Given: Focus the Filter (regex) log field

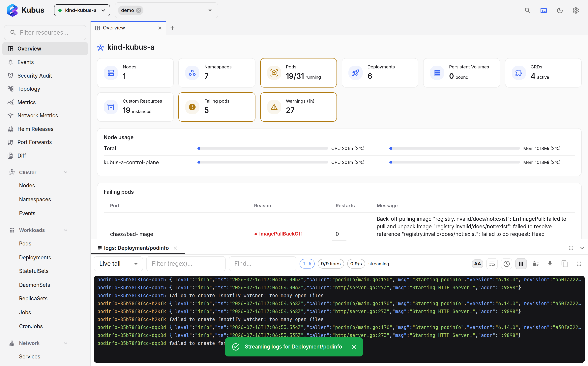Looking at the screenshot, I should (x=186, y=264).
